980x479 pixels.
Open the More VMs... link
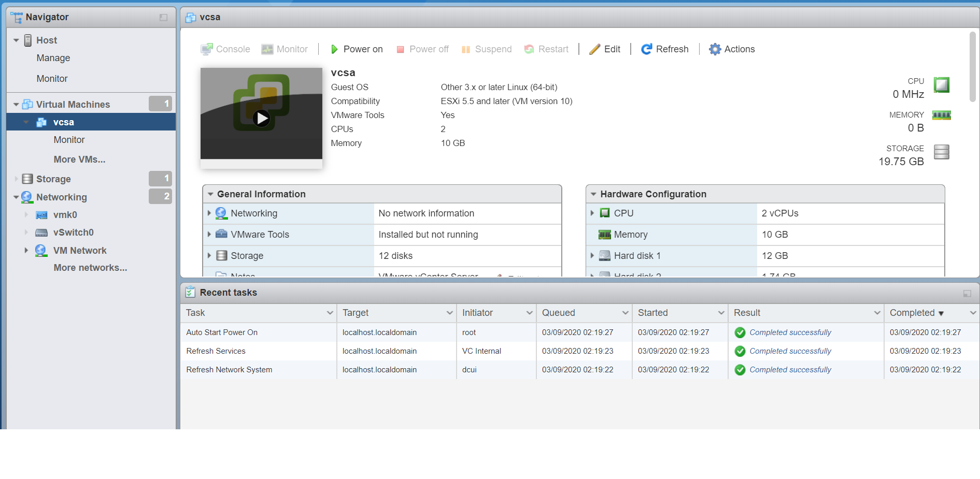pyautogui.click(x=79, y=159)
